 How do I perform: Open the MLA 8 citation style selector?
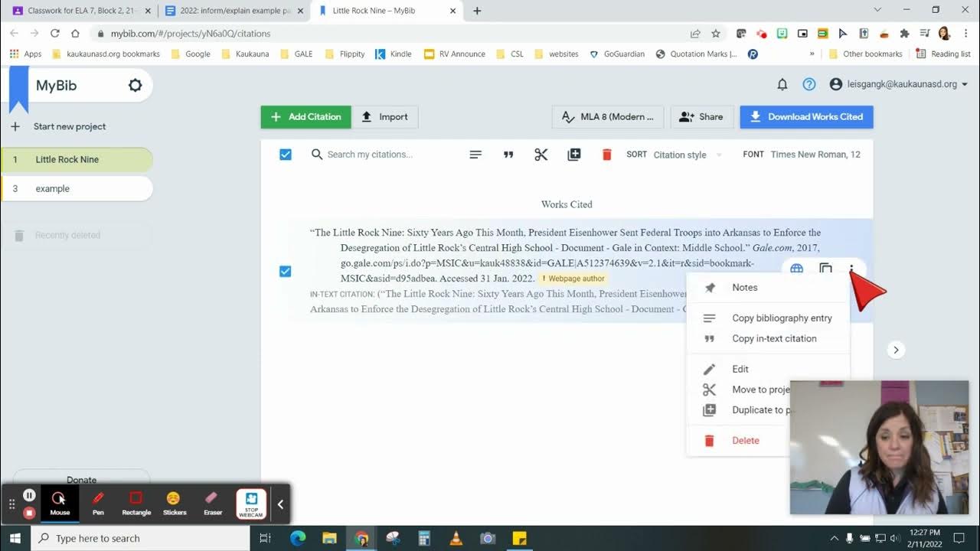(x=609, y=117)
